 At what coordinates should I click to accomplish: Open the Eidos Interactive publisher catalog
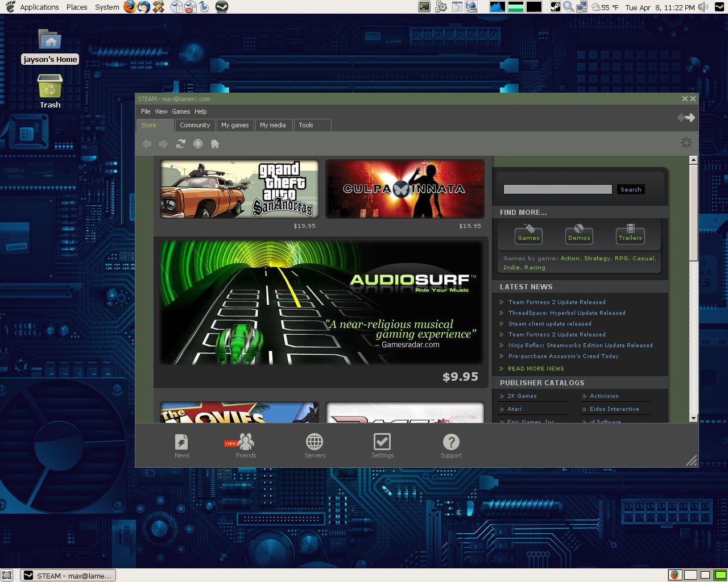point(614,409)
